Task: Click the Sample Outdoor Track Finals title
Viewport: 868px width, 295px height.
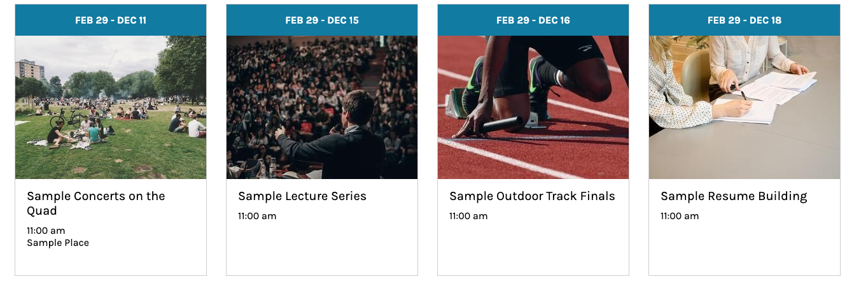Action: [532, 196]
